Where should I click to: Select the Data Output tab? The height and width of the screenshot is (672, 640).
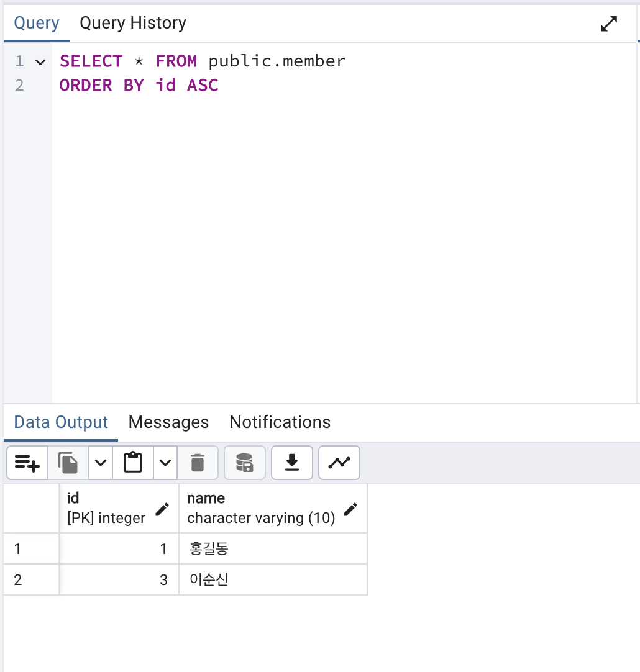(61, 422)
